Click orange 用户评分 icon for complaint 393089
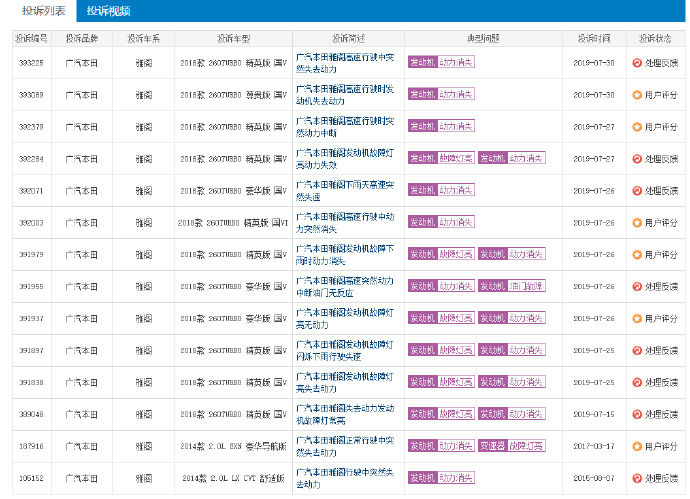690x499 pixels. click(637, 95)
